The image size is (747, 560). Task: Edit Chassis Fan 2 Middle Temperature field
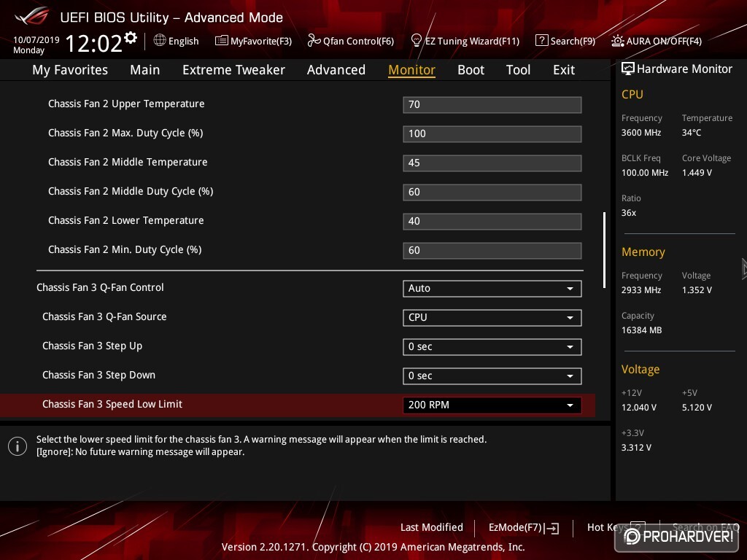coord(492,163)
